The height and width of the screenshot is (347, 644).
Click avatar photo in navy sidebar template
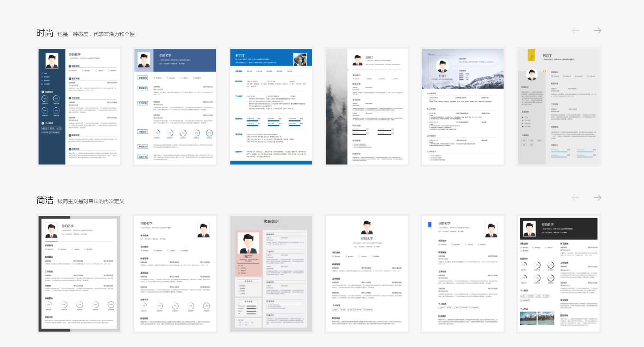tap(53, 61)
